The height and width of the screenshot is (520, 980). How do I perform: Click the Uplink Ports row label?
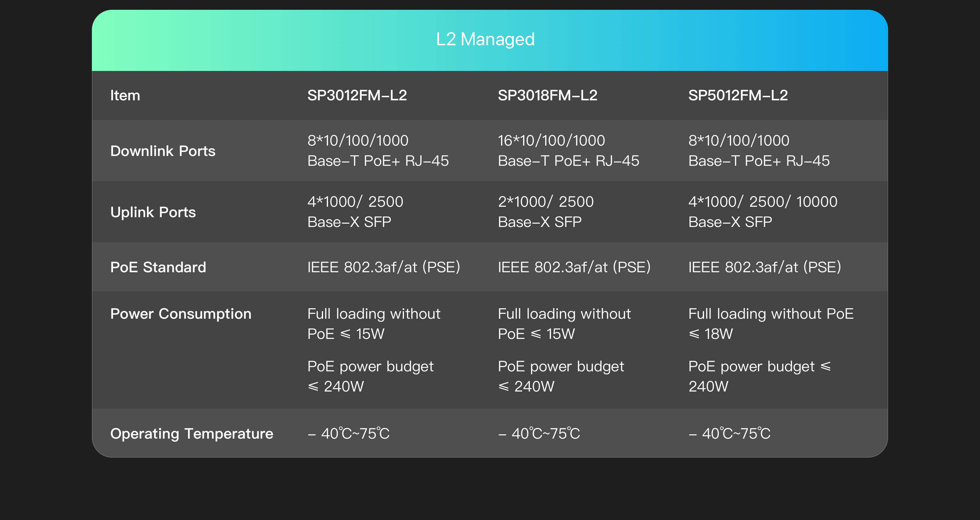[x=153, y=212]
